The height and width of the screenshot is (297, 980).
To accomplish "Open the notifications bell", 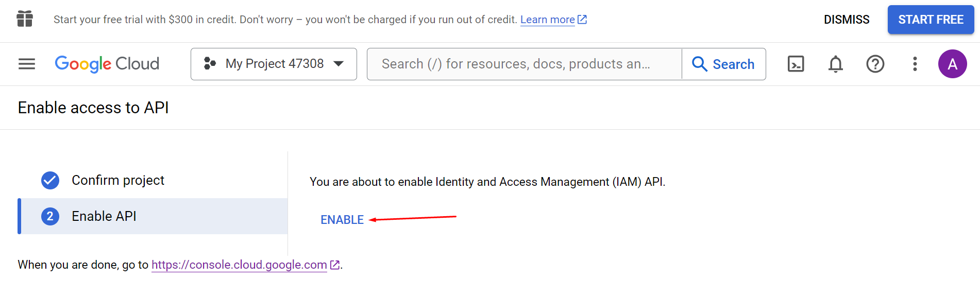I will point(835,64).
